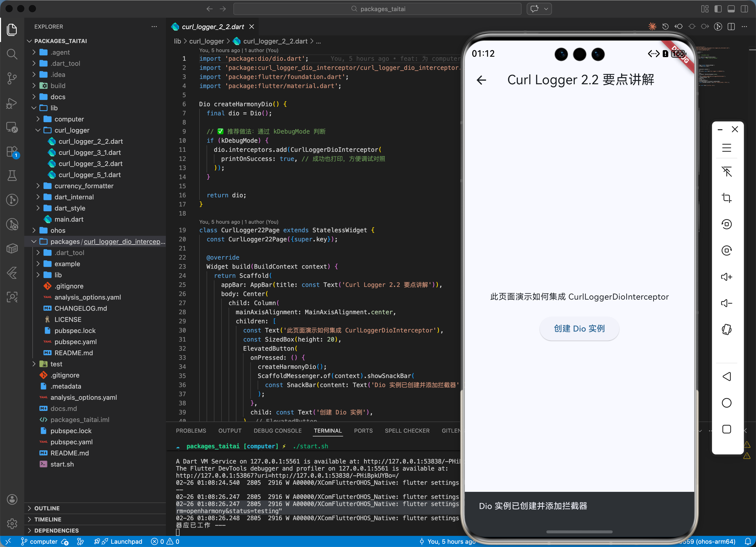Toggle the secondary sidebar layout button
Screen dimensions: 756x547
744,9
